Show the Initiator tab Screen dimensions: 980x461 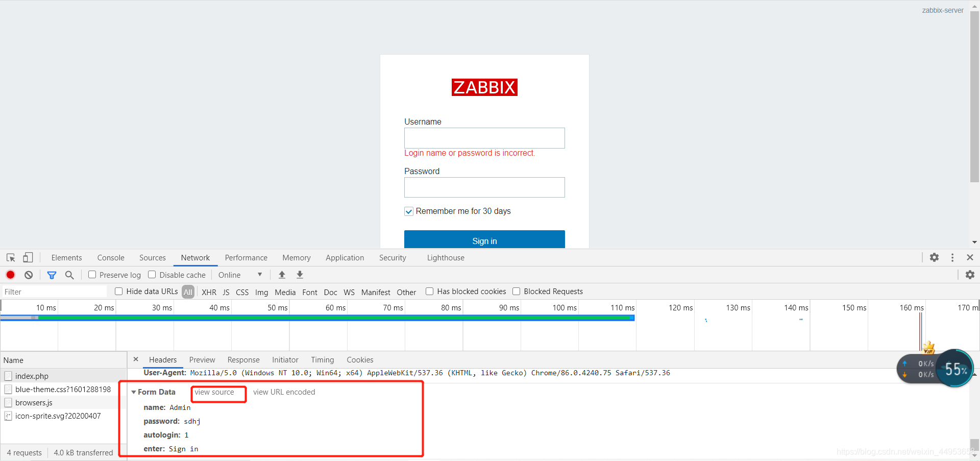pos(285,360)
